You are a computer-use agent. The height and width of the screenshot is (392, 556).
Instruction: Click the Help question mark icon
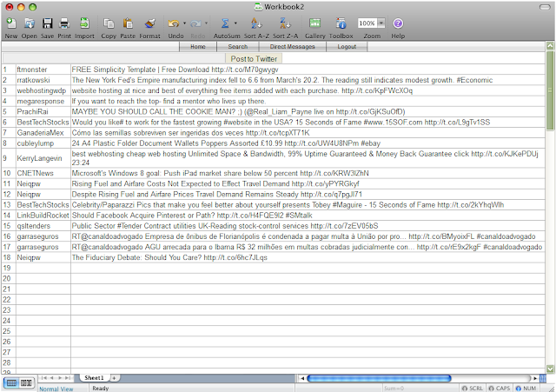(398, 23)
